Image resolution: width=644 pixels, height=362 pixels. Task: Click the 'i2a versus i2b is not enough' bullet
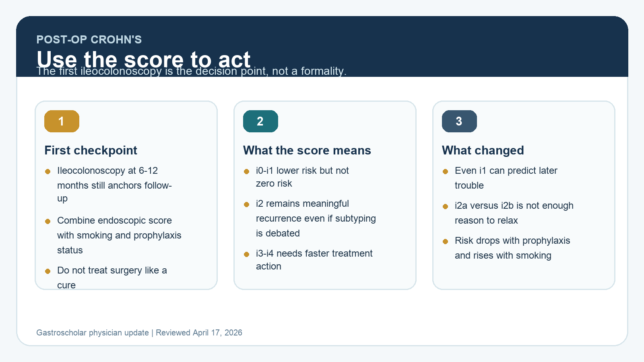coord(514,213)
